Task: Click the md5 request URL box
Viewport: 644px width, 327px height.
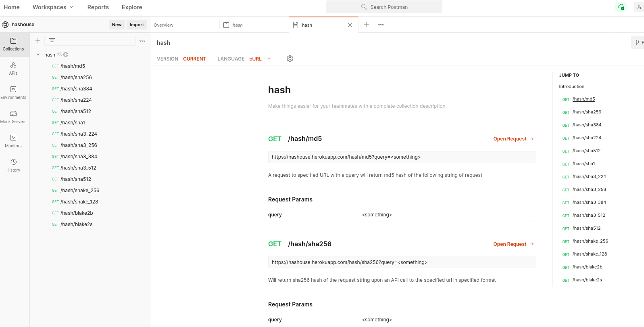Action: (x=402, y=157)
